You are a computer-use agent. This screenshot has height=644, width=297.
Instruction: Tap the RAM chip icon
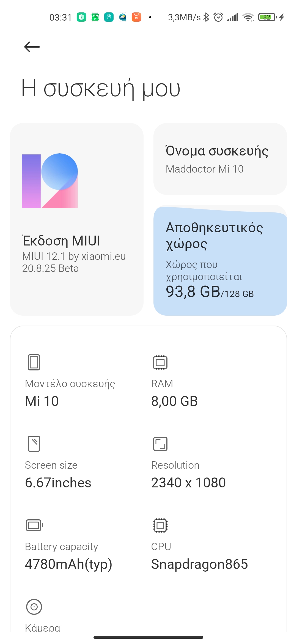pos(160,362)
